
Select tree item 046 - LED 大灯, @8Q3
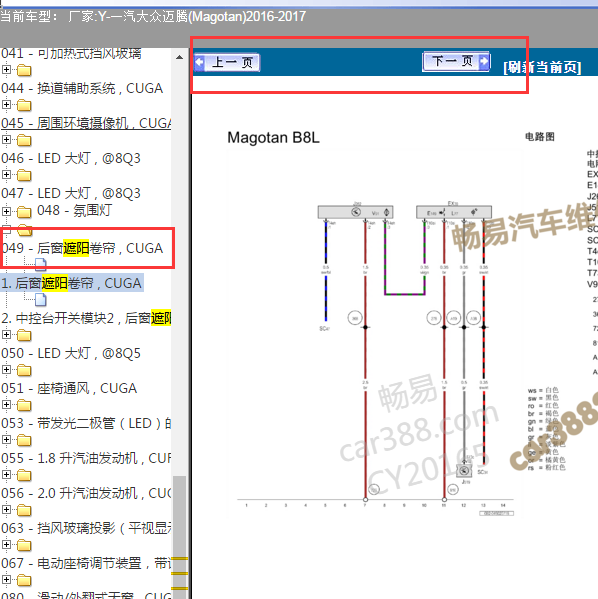(x=71, y=158)
